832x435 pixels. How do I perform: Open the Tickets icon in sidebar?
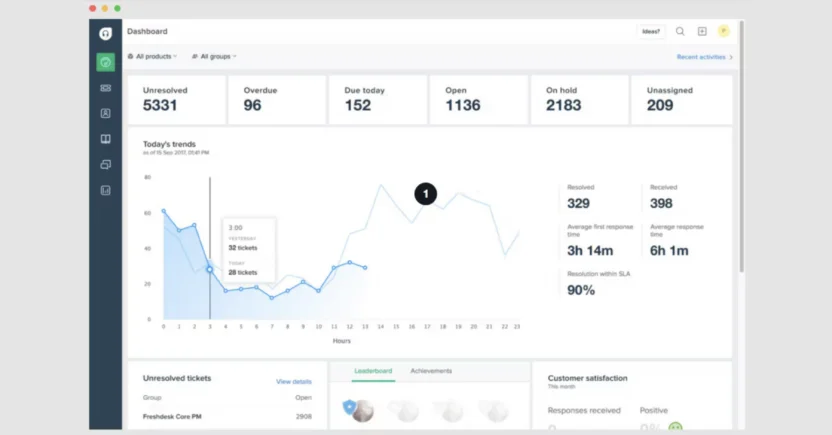coord(105,88)
